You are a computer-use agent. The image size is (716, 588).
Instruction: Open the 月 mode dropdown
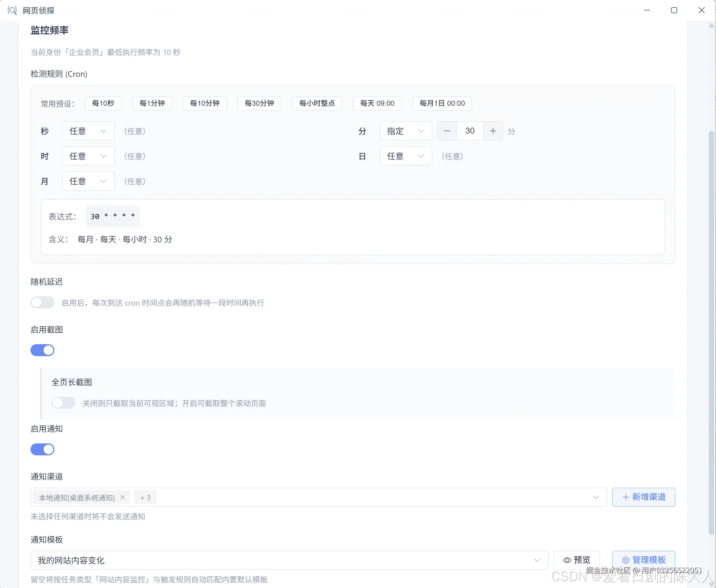click(88, 181)
